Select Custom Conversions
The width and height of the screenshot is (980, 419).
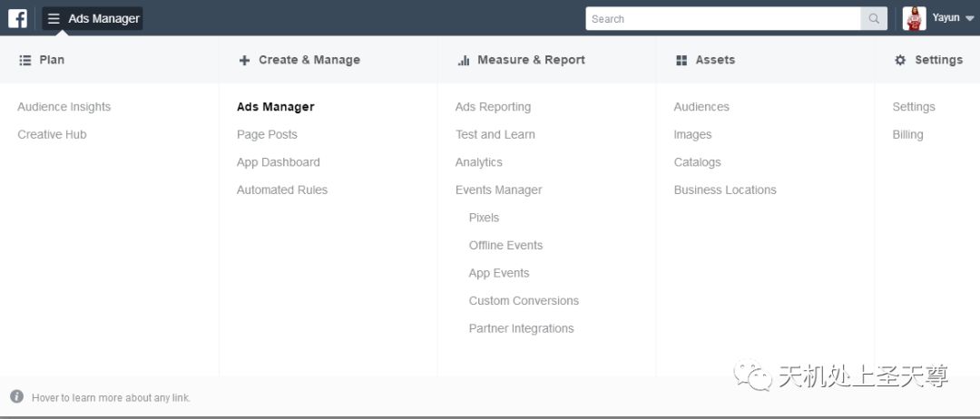[x=524, y=300]
